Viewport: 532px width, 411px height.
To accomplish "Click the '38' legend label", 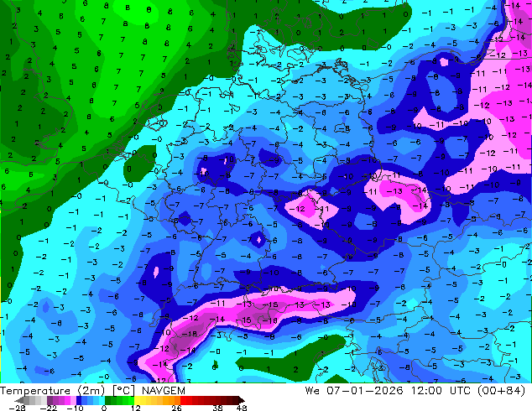I will (x=218, y=408).
